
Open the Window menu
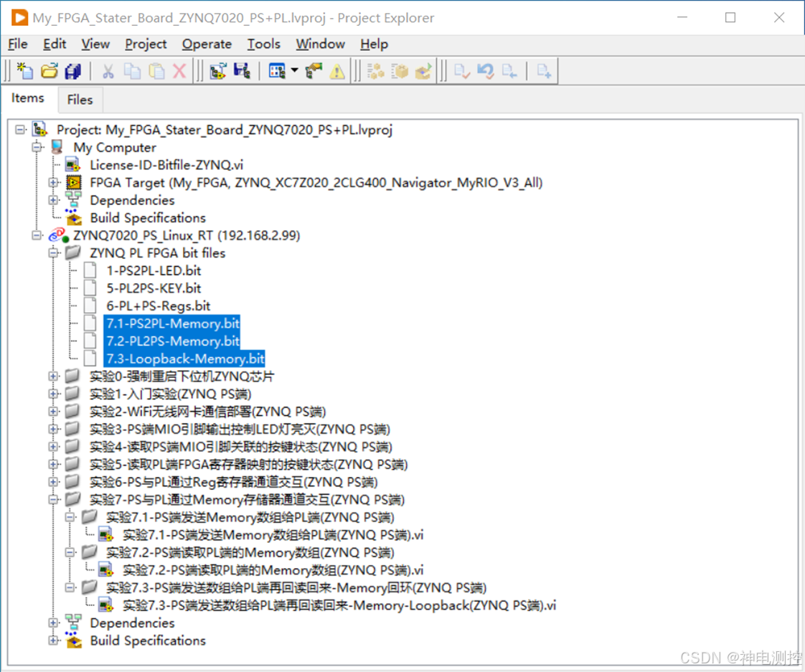click(x=321, y=44)
